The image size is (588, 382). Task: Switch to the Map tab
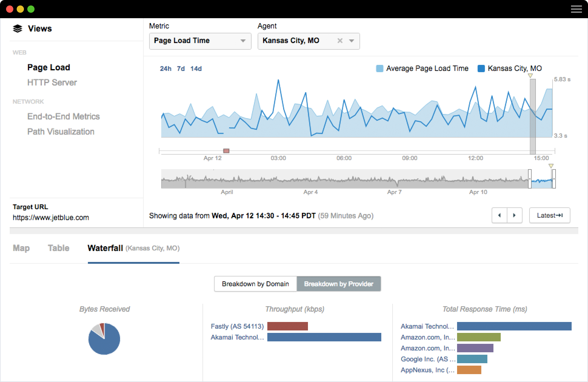point(21,248)
